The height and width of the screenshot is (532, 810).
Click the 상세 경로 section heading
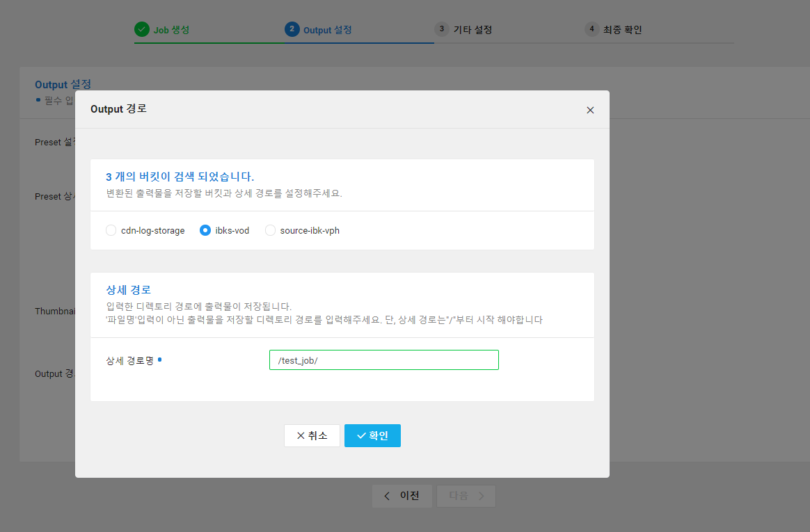pyautogui.click(x=128, y=290)
